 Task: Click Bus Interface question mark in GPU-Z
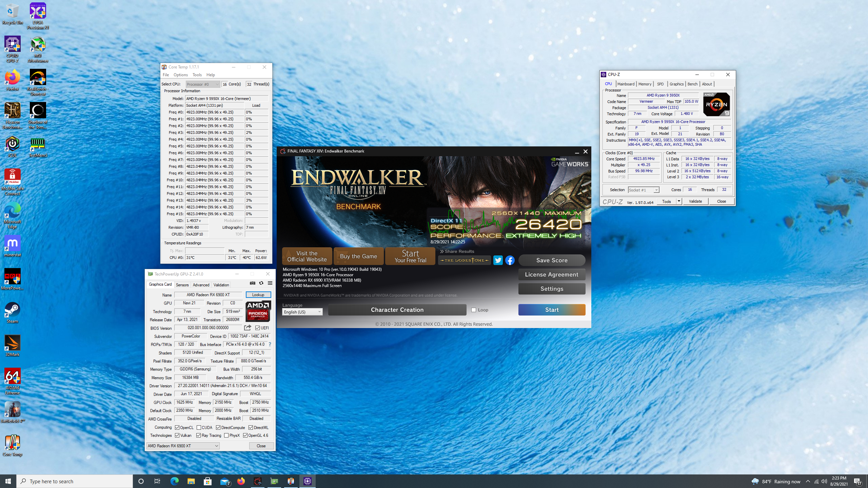(270, 344)
